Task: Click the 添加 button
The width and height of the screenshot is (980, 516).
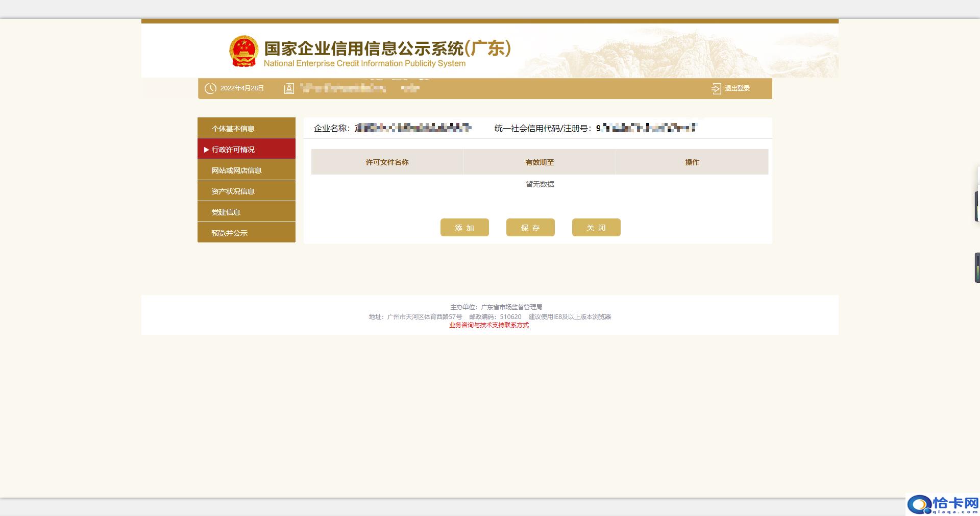Action: coord(464,227)
